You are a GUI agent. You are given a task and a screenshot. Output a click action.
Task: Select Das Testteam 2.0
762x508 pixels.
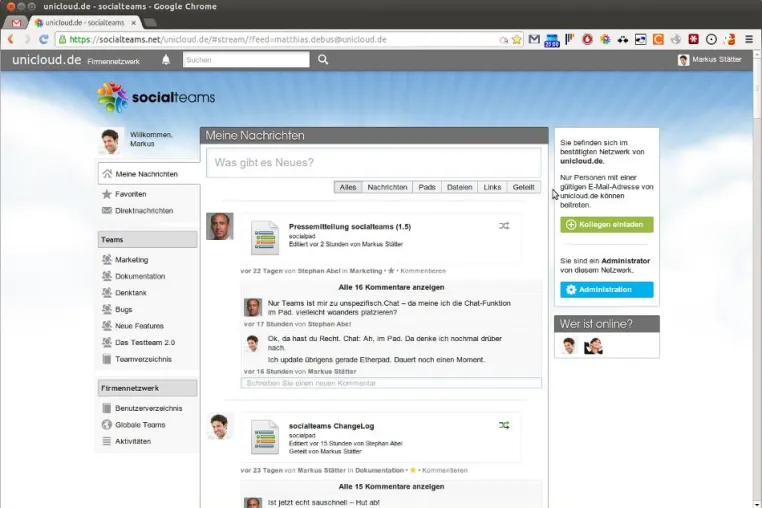(145, 342)
